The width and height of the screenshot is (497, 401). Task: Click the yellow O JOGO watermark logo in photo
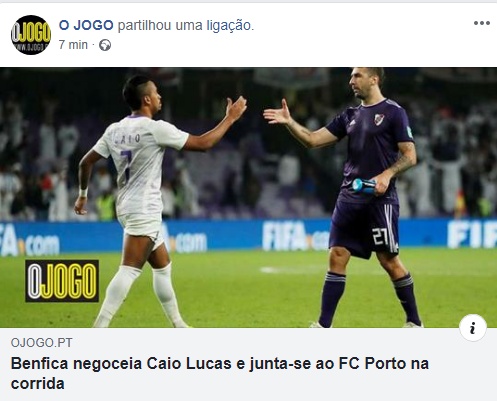[62, 281]
